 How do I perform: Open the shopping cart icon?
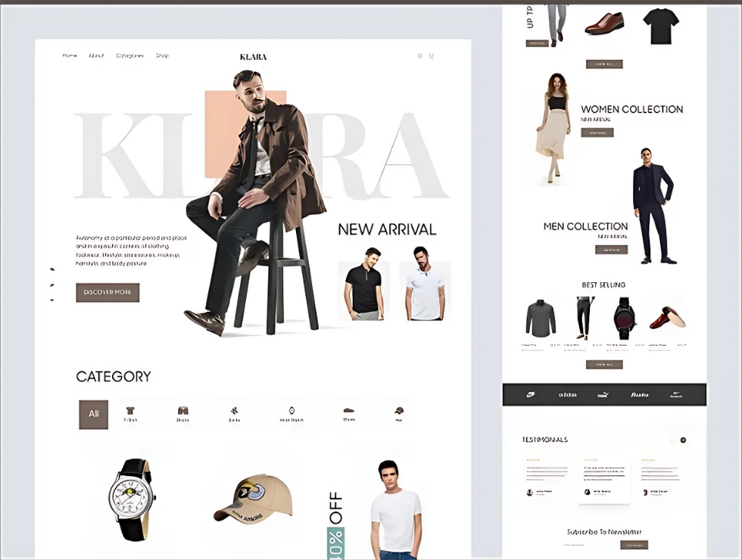point(432,55)
